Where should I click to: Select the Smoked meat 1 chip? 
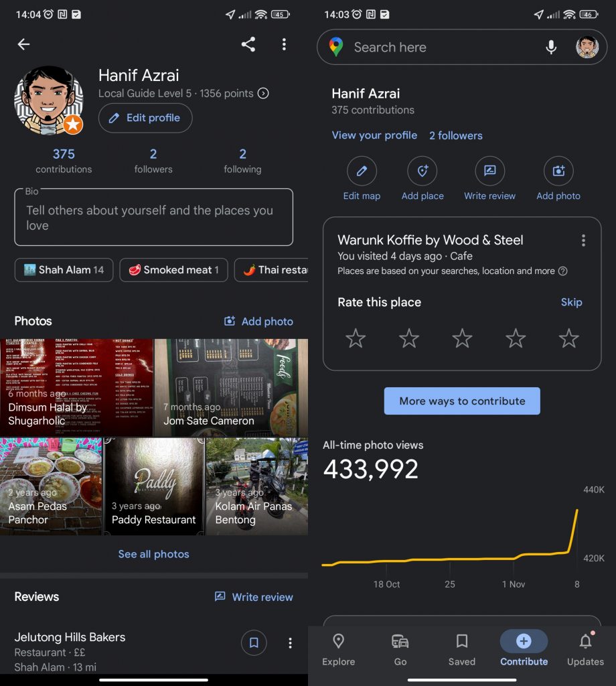pos(173,270)
